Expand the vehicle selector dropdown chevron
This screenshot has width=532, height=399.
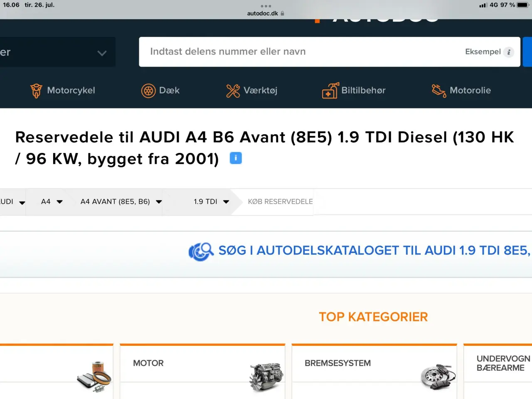102,53
